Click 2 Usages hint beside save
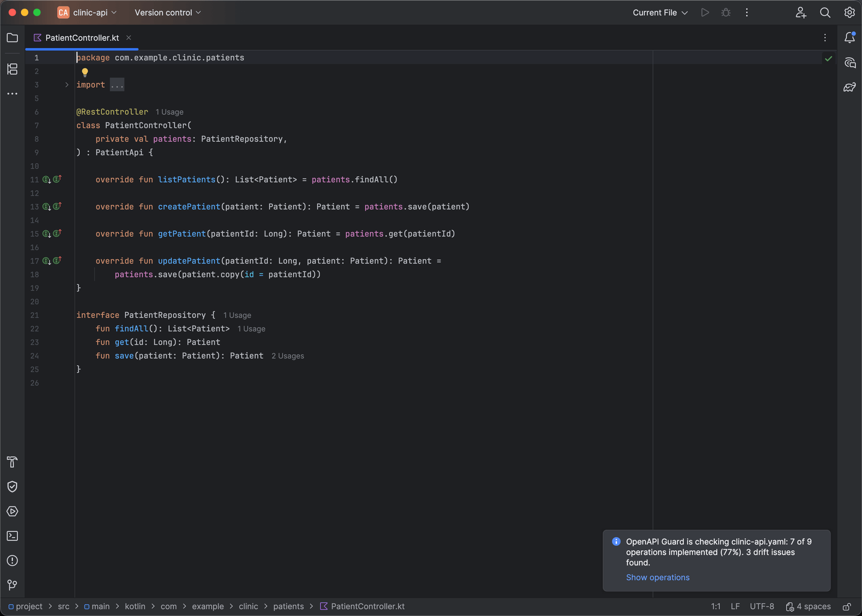This screenshot has width=862, height=616. pos(288,356)
